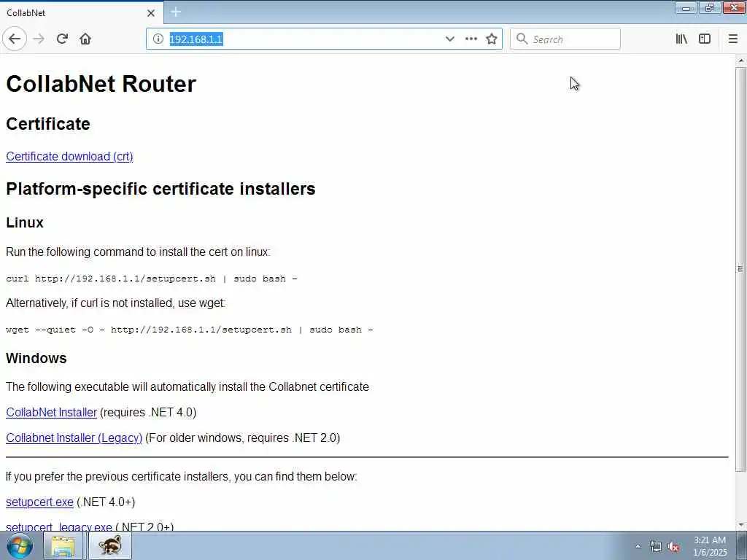Open File Explorer from the taskbar
Screen dimensions: 747x560
(x=63, y=545)
